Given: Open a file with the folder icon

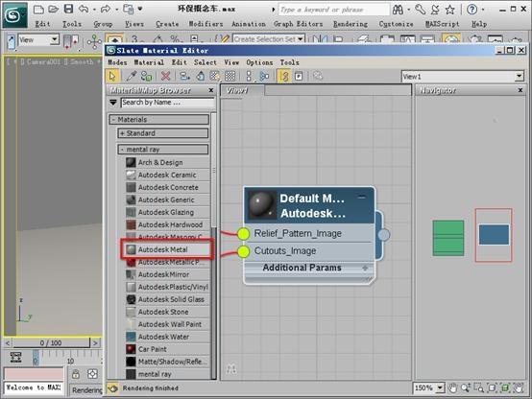Looking at the screenshot, I should (x=53, y=10).
